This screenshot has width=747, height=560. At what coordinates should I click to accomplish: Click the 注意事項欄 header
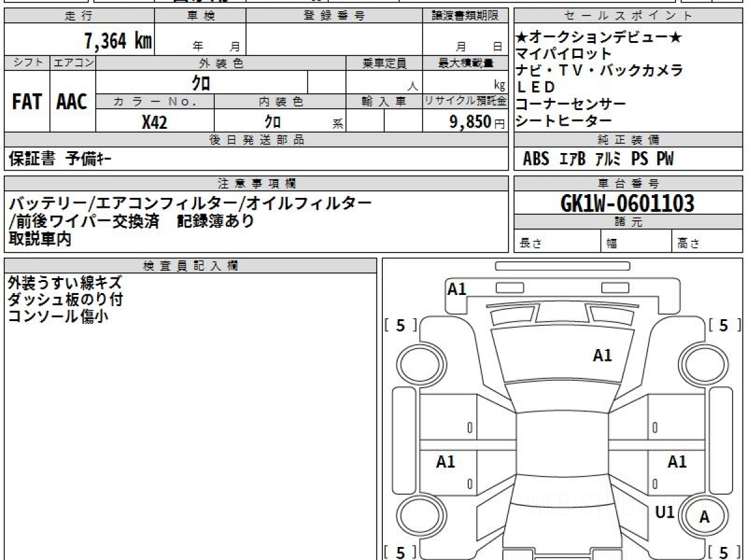point(256,184)
